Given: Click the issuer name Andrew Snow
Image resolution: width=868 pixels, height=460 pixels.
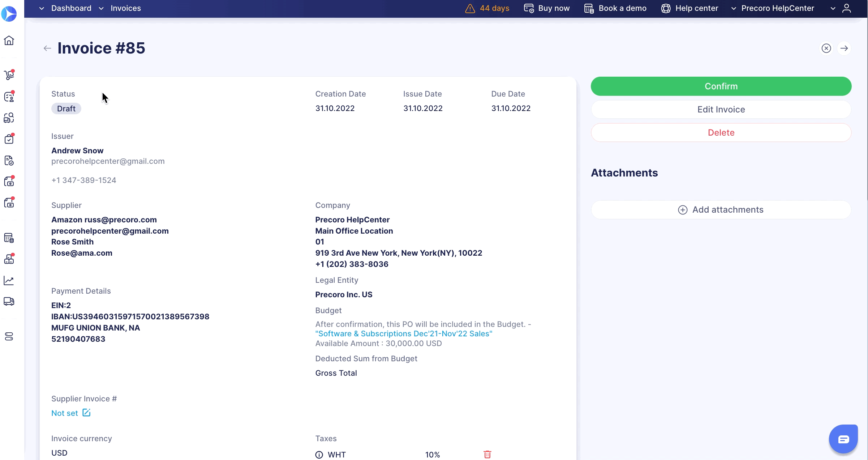Looking at the screenshot, I should click(x=77, y=150).
